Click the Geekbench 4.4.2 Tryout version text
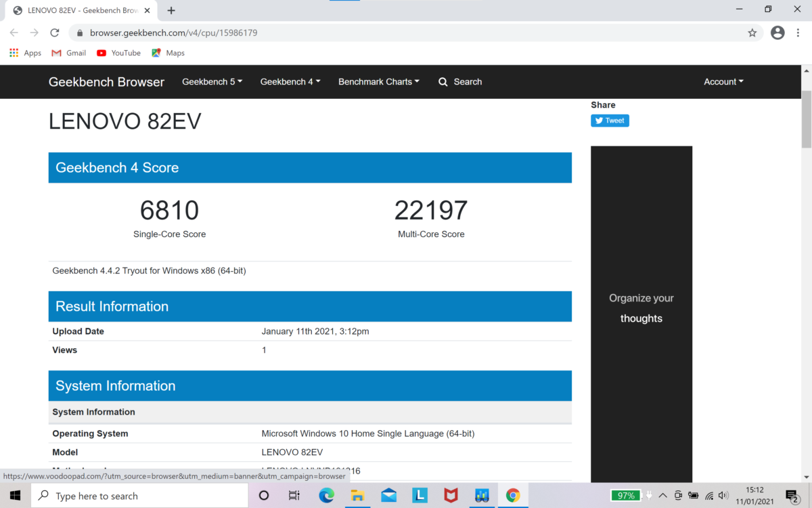The width and height of the screenshot is (812, 508). 149,271
